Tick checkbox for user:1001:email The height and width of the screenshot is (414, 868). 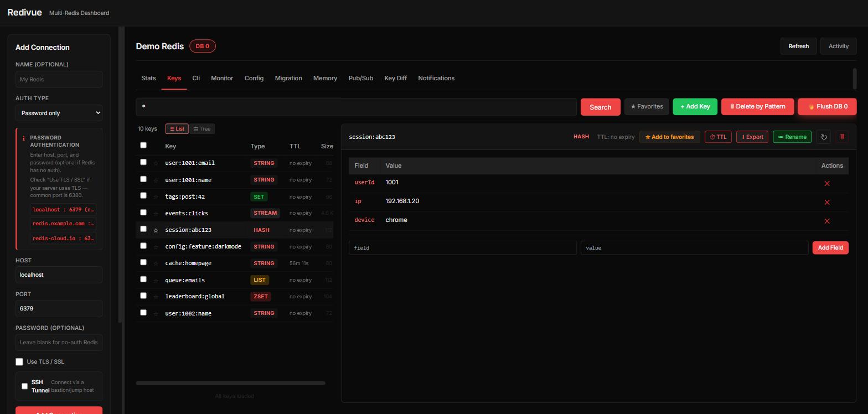143,162
